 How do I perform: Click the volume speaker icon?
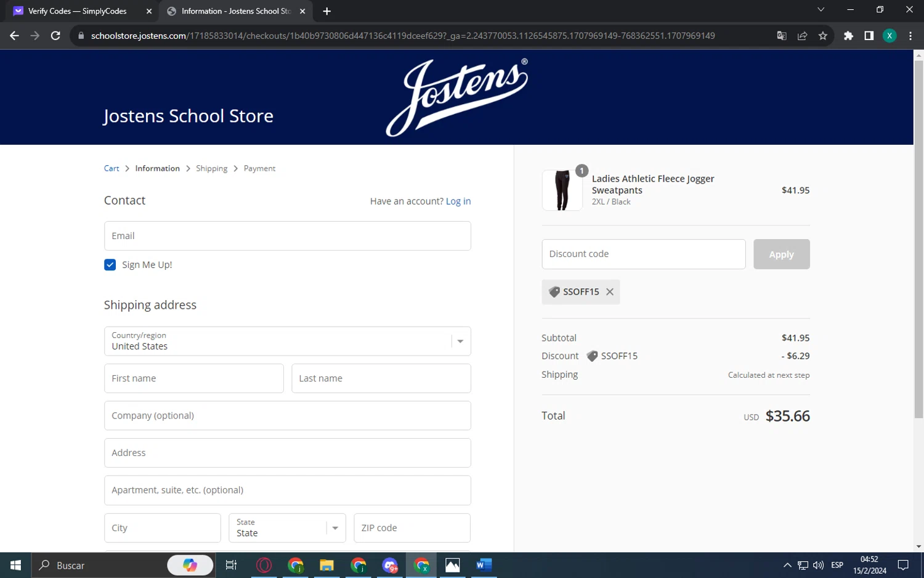coord(818,565)
